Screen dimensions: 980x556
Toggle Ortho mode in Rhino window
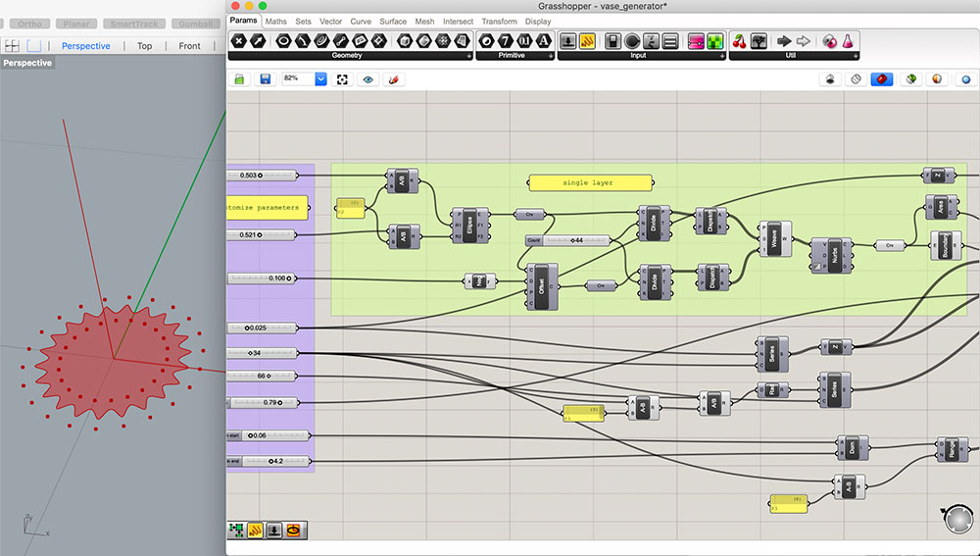point(29,24)
